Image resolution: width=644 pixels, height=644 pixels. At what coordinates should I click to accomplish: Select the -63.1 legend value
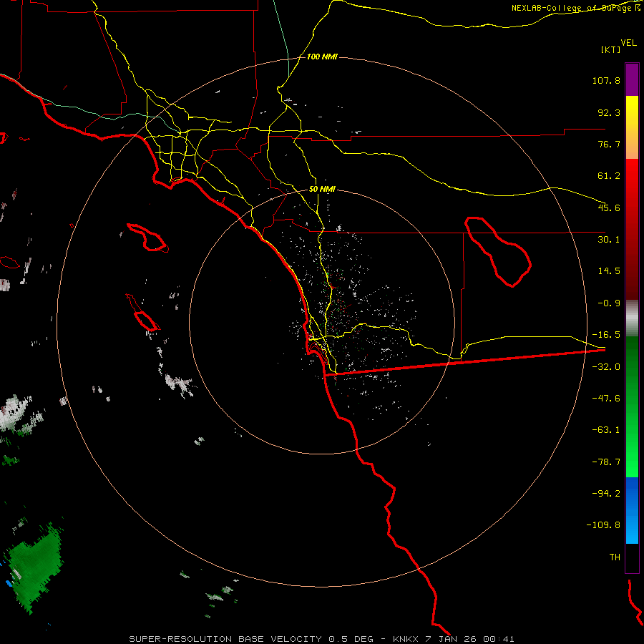click(606, 430)
